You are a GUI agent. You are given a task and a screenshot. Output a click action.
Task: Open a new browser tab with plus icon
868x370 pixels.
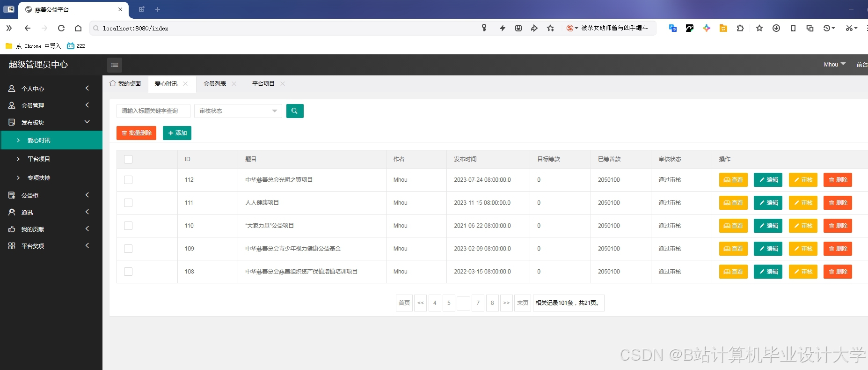pyautogui.click(x=158, y=9)
